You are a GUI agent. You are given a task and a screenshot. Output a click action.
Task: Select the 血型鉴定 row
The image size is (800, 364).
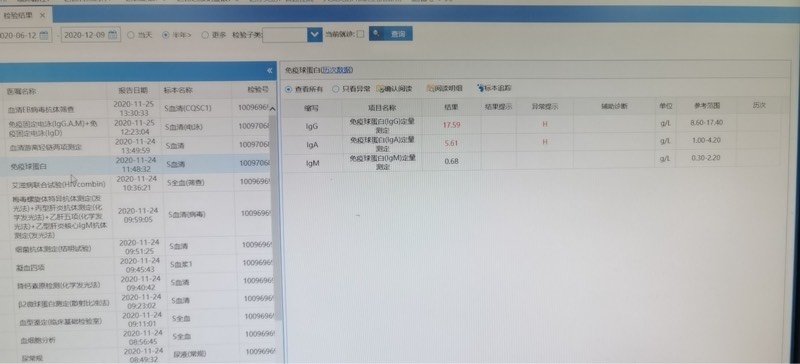138,319
